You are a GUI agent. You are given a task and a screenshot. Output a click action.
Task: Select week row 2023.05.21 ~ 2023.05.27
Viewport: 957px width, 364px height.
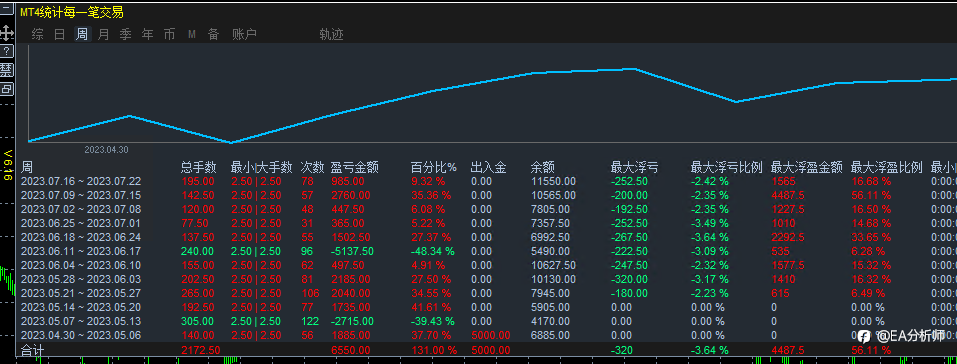[486, 293]
